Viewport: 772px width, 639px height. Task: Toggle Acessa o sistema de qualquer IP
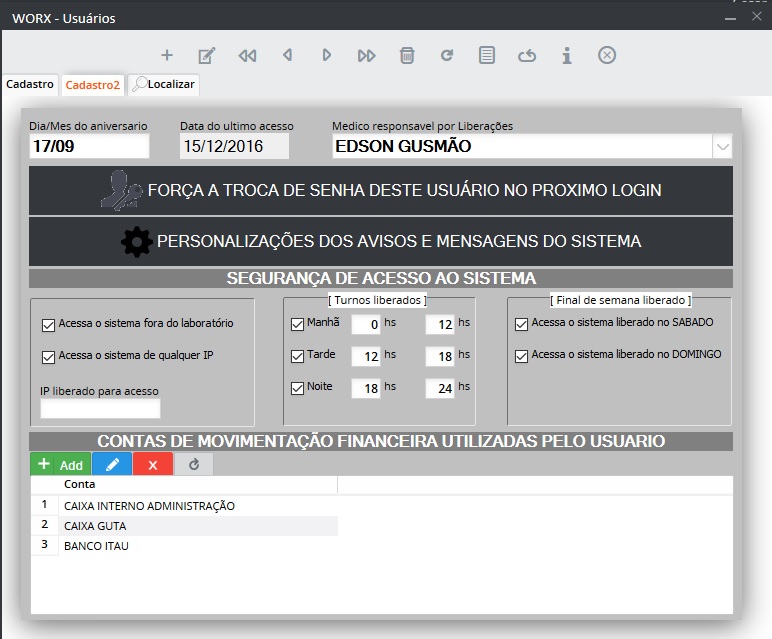click(48, 357)
